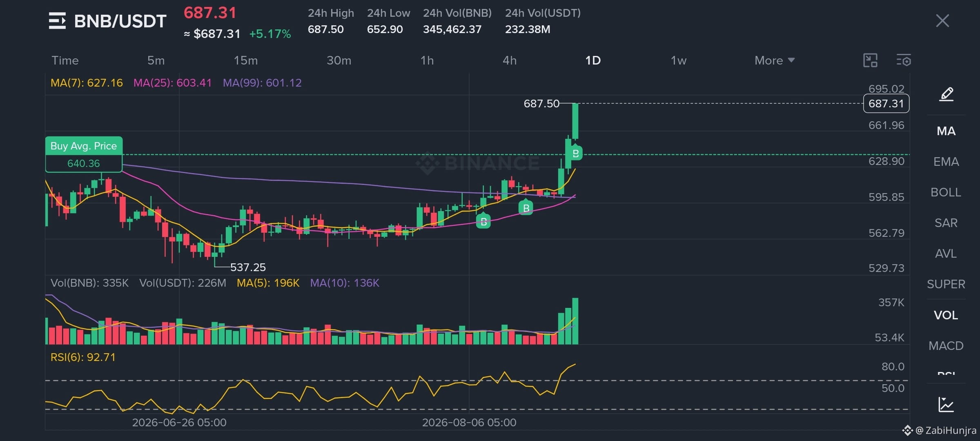980x441 pixels.
Task: Expand the More timeframes dropdown
Action: (x=775, y=60)
